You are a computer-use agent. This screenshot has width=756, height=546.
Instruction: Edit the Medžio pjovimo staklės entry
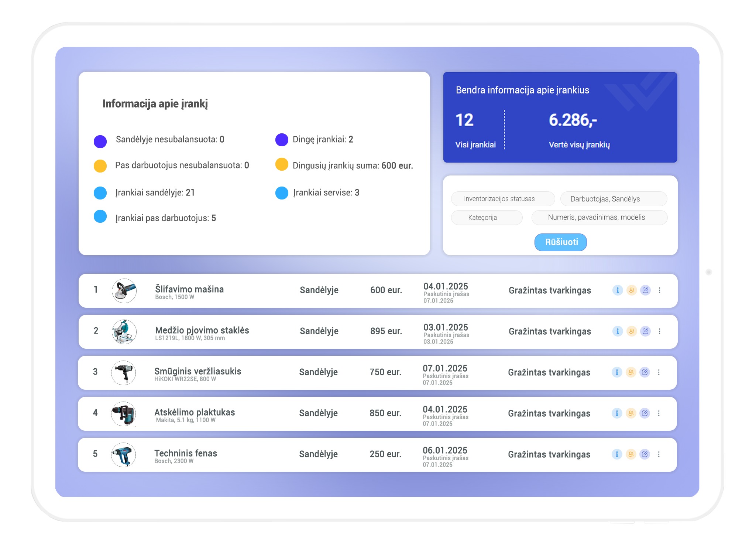click(x=645, y=331)
